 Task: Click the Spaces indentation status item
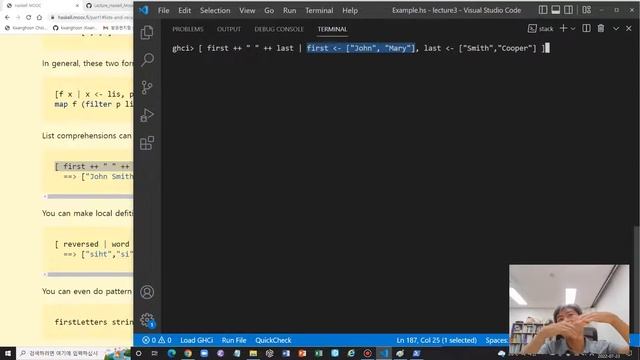(497, 340)
